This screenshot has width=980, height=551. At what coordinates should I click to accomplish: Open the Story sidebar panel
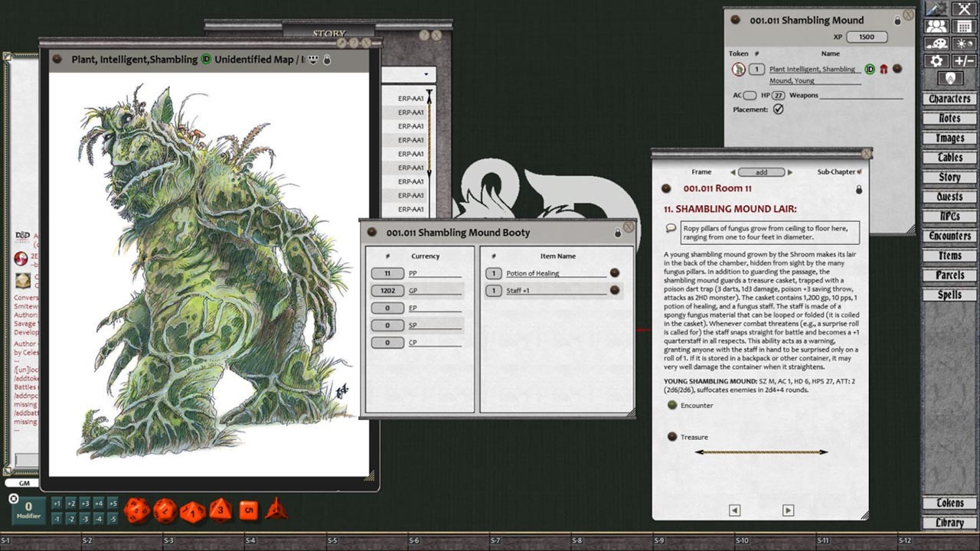click(x=949, y=177)
